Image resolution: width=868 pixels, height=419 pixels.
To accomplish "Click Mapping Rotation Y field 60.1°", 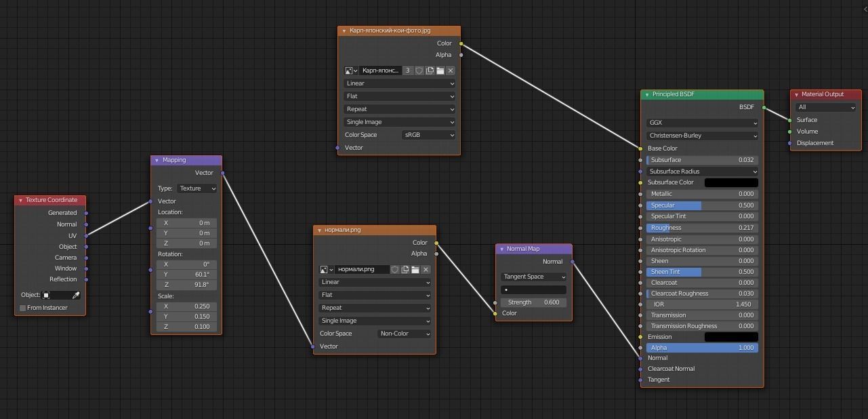I will 187,275.
